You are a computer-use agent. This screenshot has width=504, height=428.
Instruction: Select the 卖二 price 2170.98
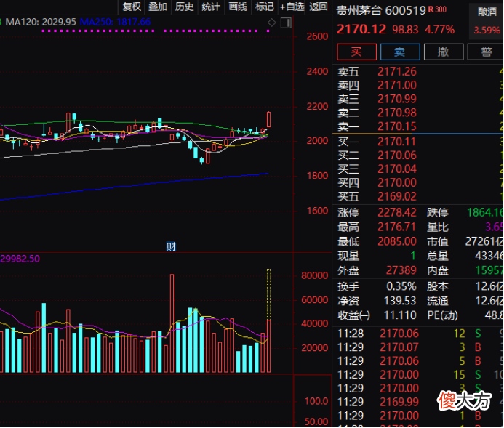(397, 113)
